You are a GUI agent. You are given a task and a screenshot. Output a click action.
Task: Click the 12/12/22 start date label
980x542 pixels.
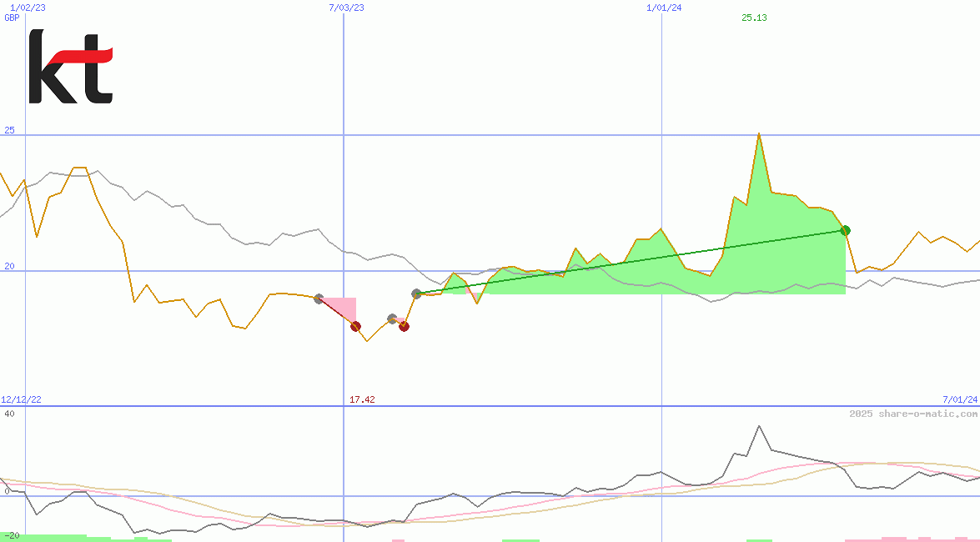coord(22,399)
